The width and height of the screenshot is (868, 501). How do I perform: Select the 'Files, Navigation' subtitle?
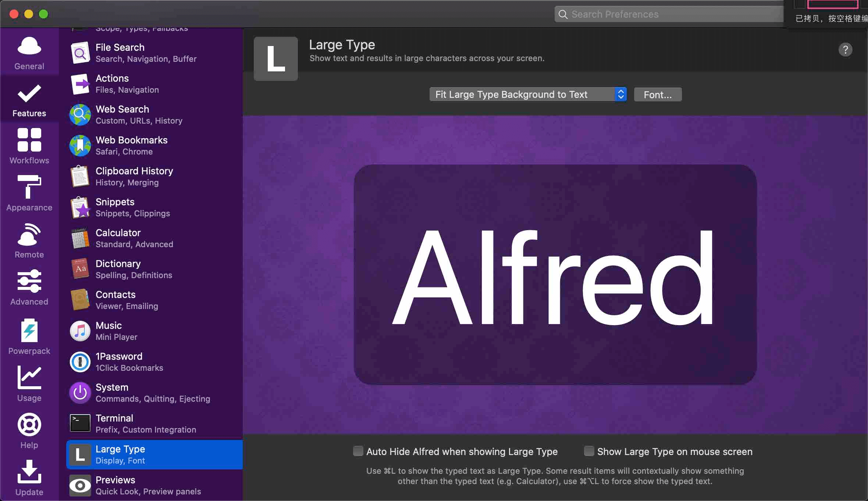127,90
